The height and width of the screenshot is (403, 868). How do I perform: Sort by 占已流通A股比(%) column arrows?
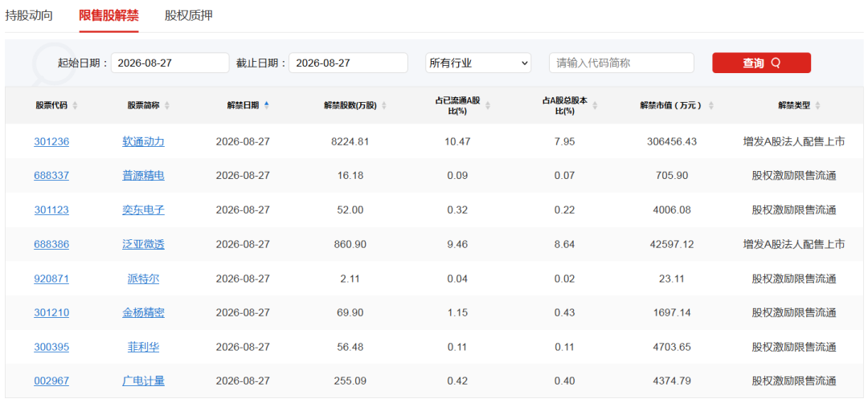pyautogui.click(x=488, y=106)
